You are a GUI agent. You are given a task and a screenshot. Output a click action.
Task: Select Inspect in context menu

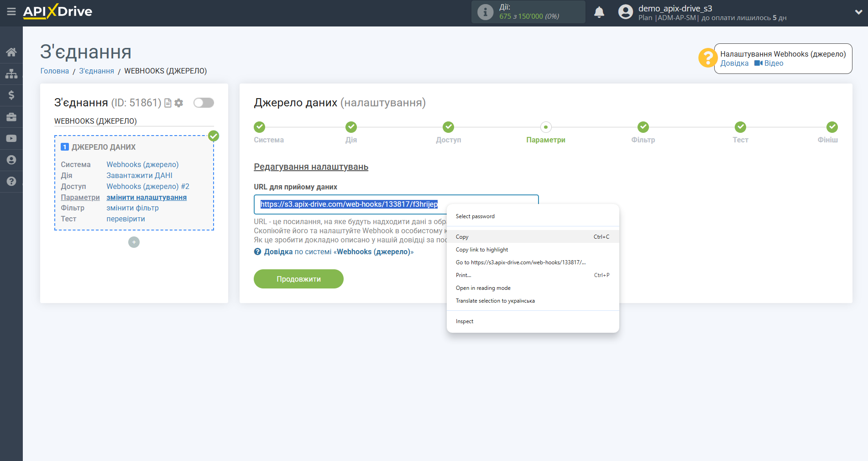(x=533, y=321)
